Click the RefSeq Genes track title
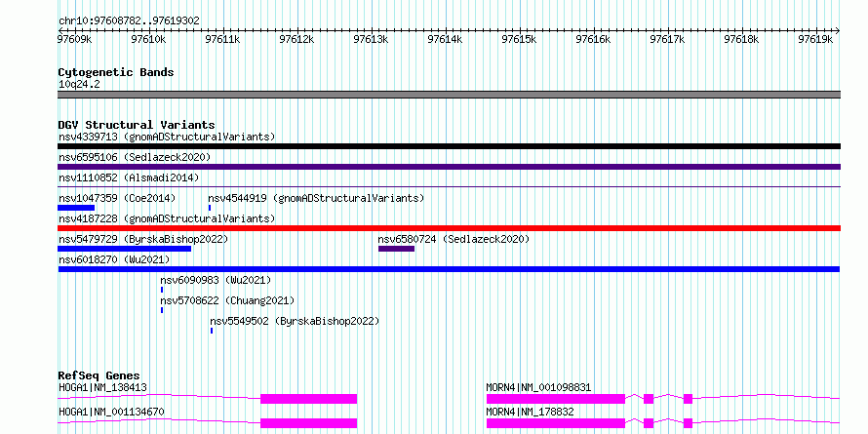The height and width of the screenshot is (434, 868). click(99, 375)
